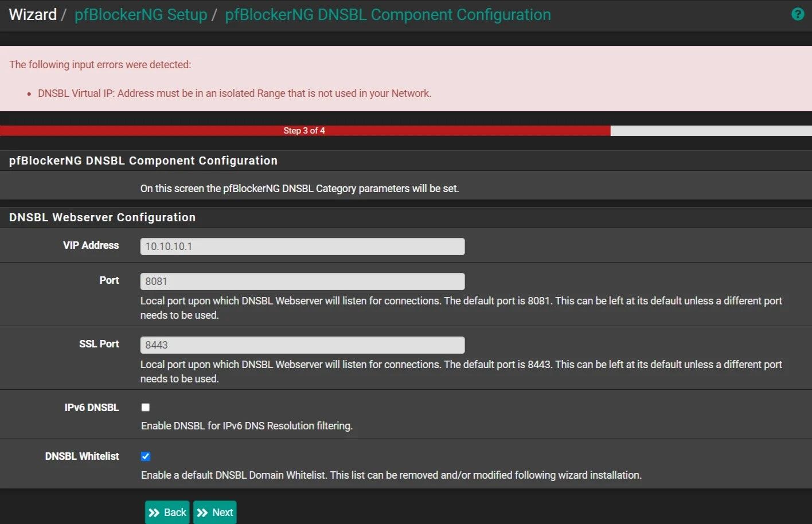This screenshot has width=812, height=524.
Task: Click 'The following input errors were detected' text
Action: click(100, 65)
